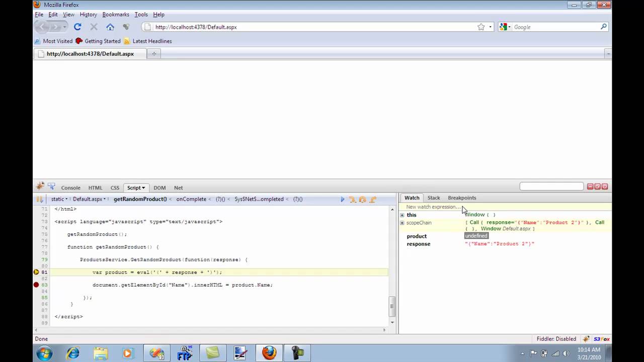Click the Firebug bug icon in panel corner
The image size is (644, 362).
(40, 186)
